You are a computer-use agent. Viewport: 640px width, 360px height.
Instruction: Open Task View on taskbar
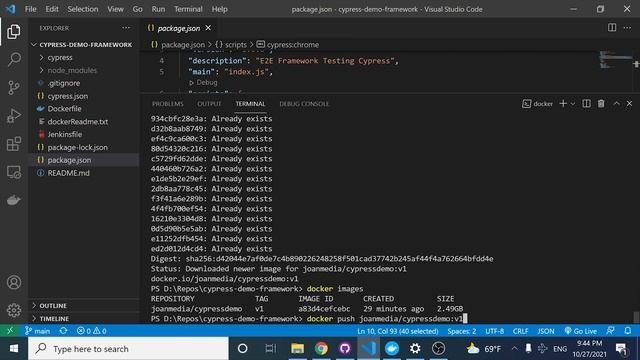pos(270,348)
